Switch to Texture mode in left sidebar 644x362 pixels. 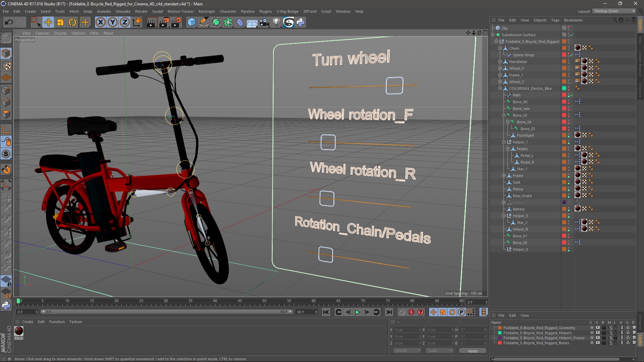pyautogui.click(x=6, y=66)
